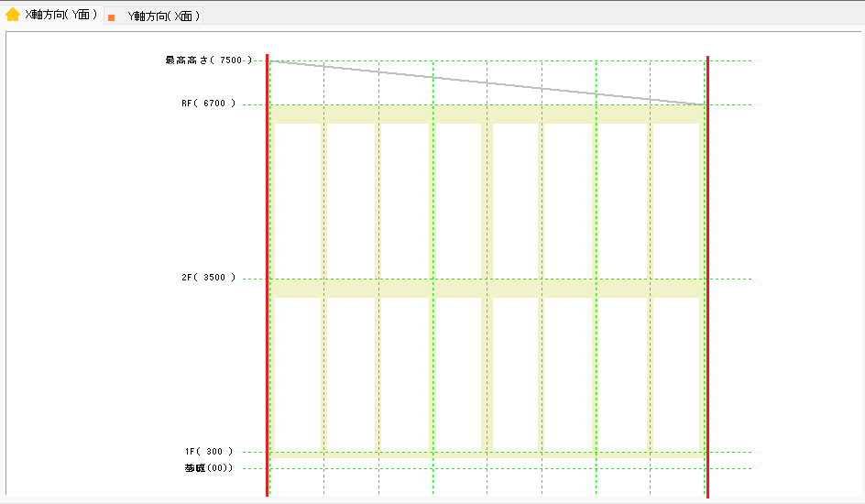Click the orange square icon on Y軸方向 tab
The width and height of the screenshot is (865, 504).
111,17
